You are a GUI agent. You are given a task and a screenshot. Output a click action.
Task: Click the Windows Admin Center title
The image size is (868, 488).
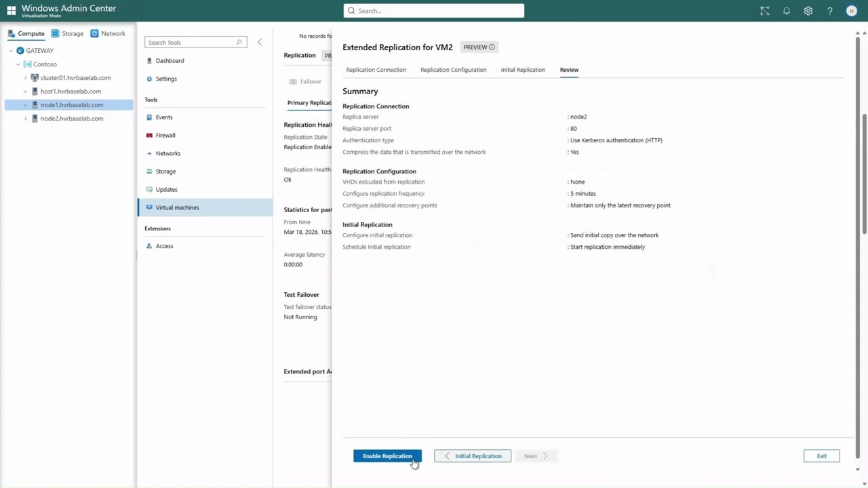click(68, 8)
